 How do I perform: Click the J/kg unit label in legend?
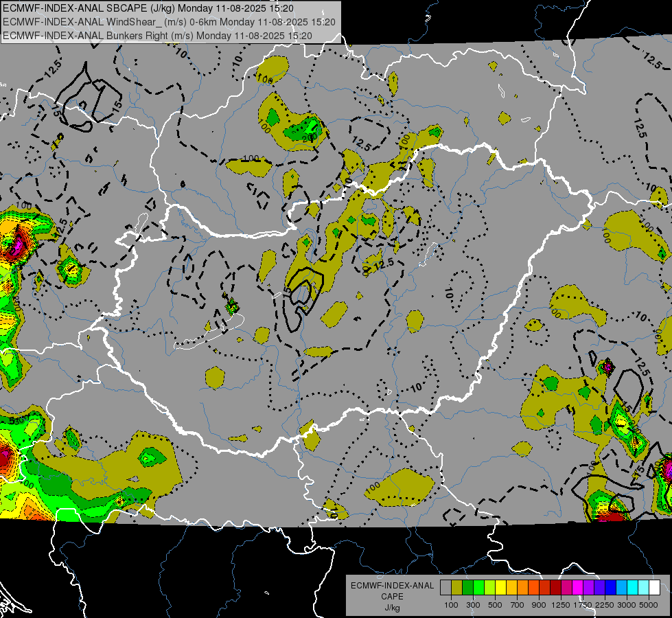click(x=392, y=607)
